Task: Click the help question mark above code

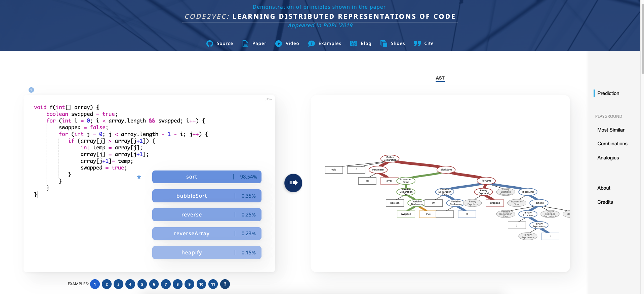Action: coord(31,90)
